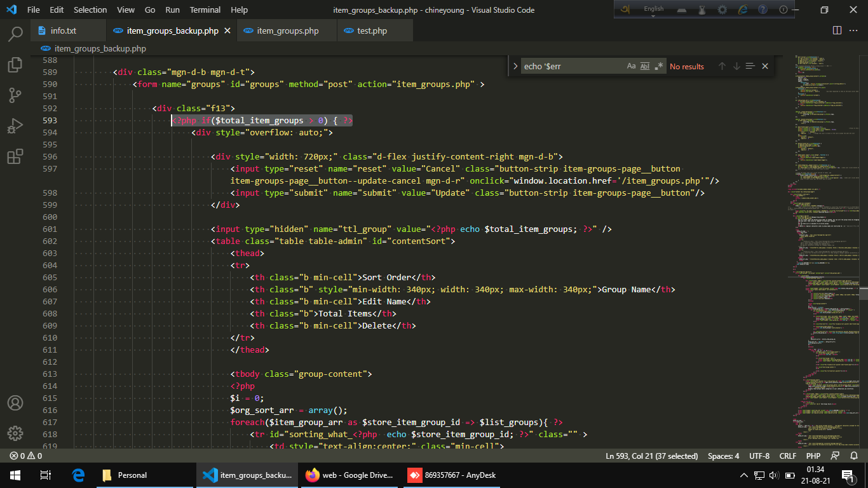
Task: Open the Extensions view
Action: [15, 157]
